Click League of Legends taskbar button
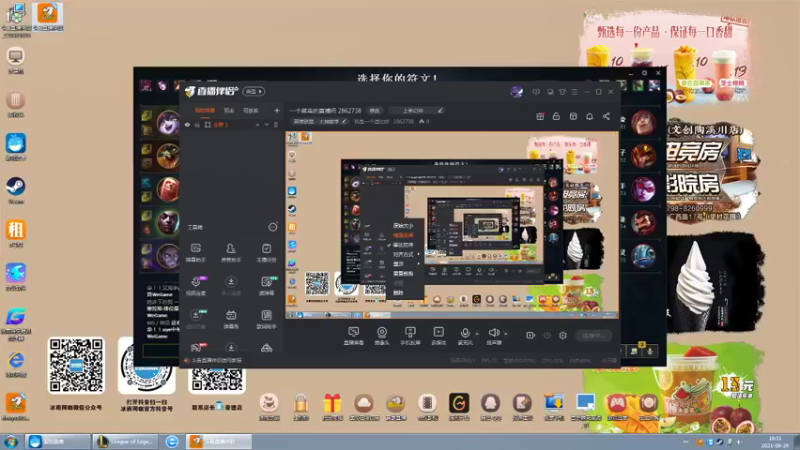The width and height of the screenshot is (800, 450). pos(126,441)
